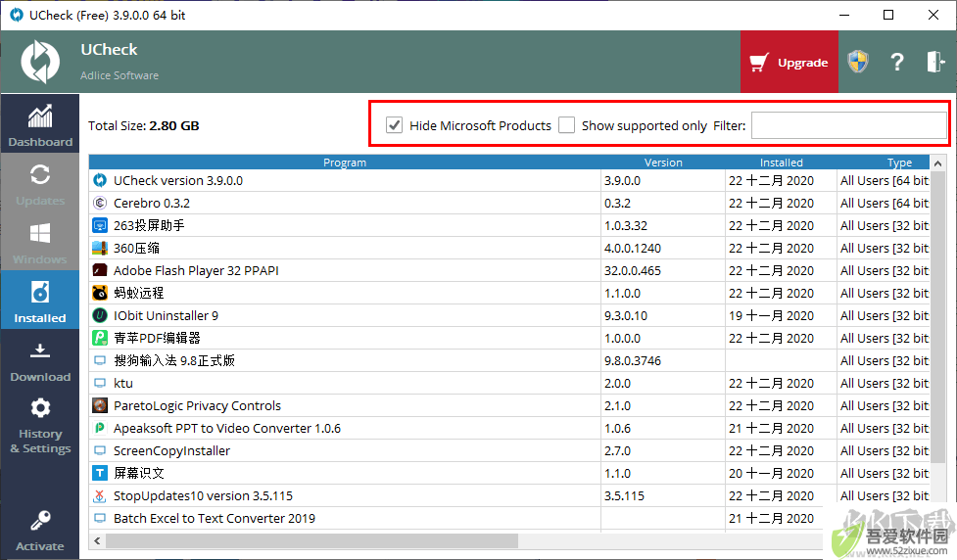Sort list by Program column header
This screenshot has width=957, height=560.
(x=345, y=163)
